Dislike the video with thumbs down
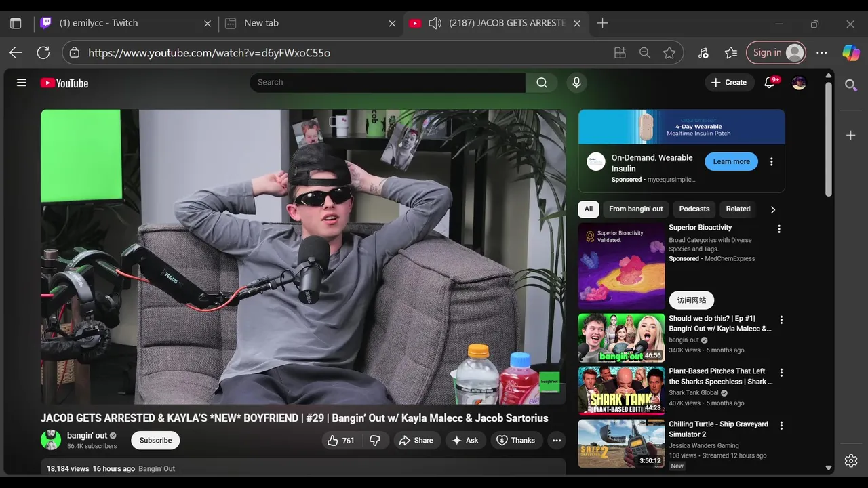The image size is (868, 488). [375, 441]
